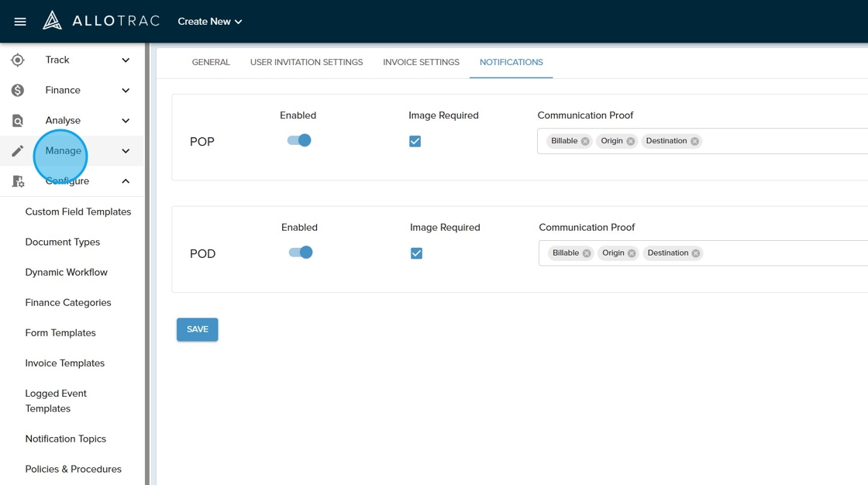Uncheck POD Image Required checkbox
Viewport: 868px width, 485px height.
(x=417, y=253)
